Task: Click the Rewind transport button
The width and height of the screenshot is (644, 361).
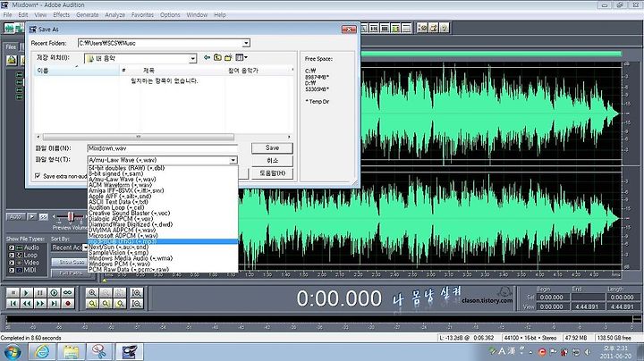Action: [x=27, y=304]
